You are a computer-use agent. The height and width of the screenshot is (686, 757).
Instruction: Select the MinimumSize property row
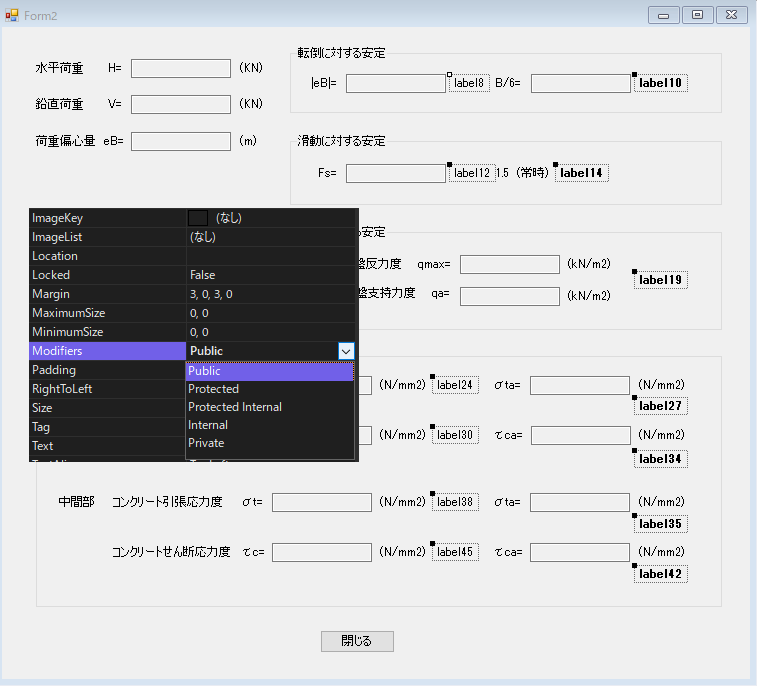click(x=194, y=332)
